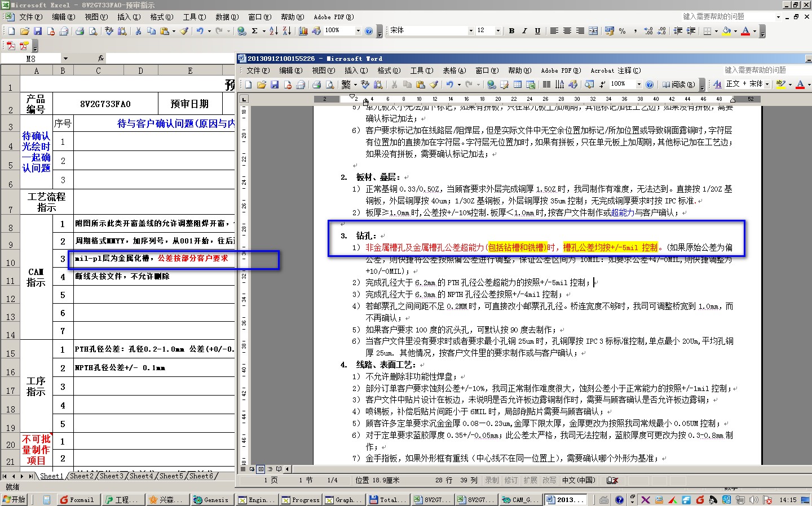Expand Excel Paste options dropdown arrow

click(174, 31)
